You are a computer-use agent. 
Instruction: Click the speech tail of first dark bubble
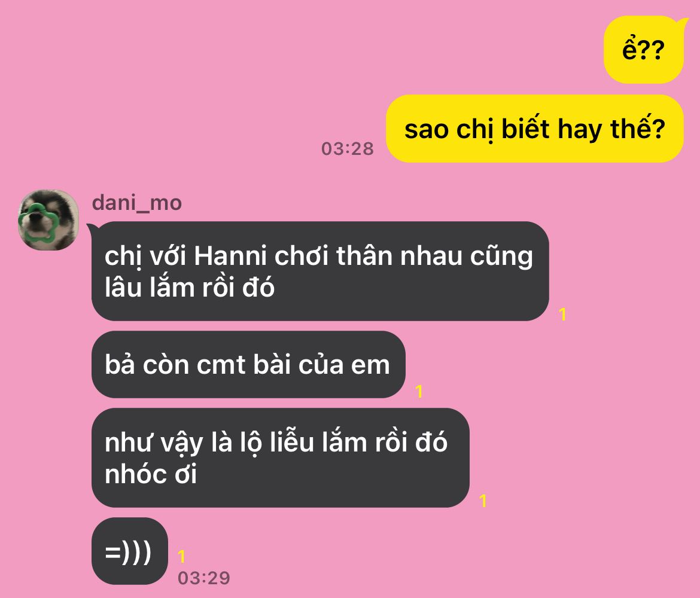click(x=90, y=228)
